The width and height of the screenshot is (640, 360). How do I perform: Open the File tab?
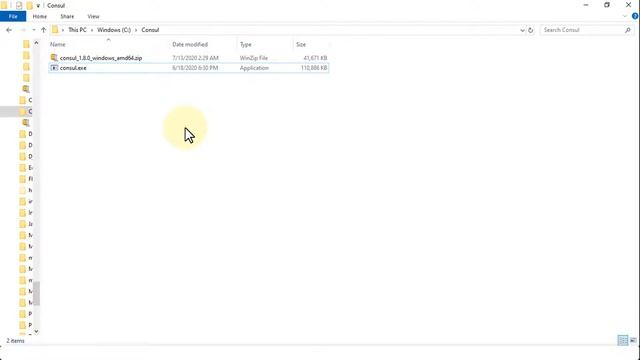[13, 16]
